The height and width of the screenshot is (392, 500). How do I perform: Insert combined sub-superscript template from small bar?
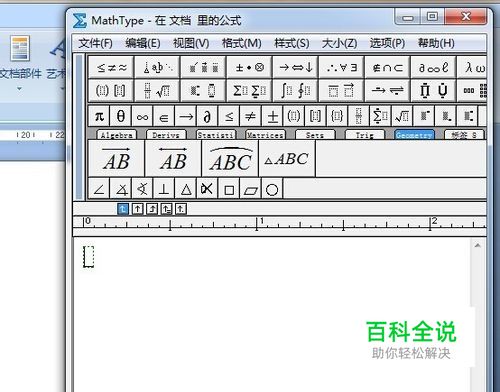pyautogui.click(x=467, y=116)
